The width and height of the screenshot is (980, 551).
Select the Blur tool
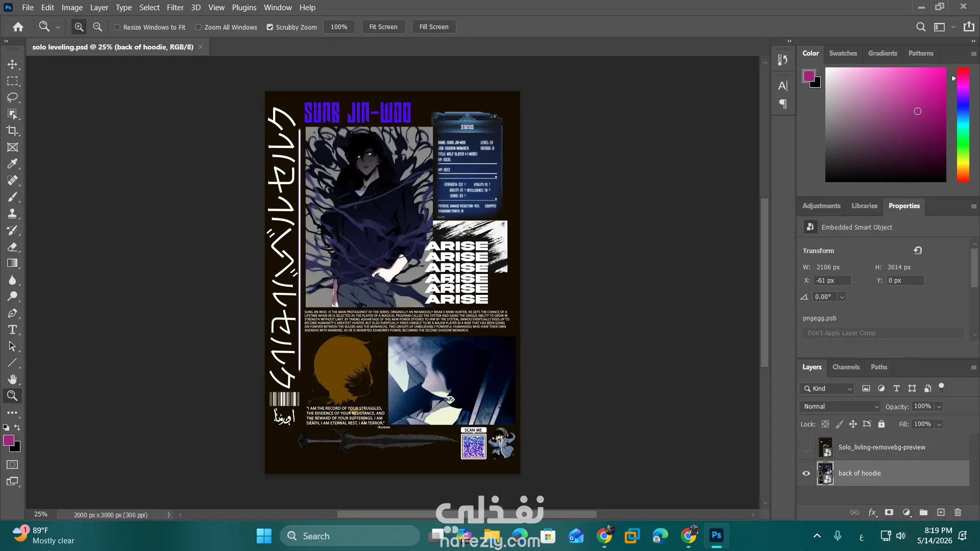(x=12, y=280)
